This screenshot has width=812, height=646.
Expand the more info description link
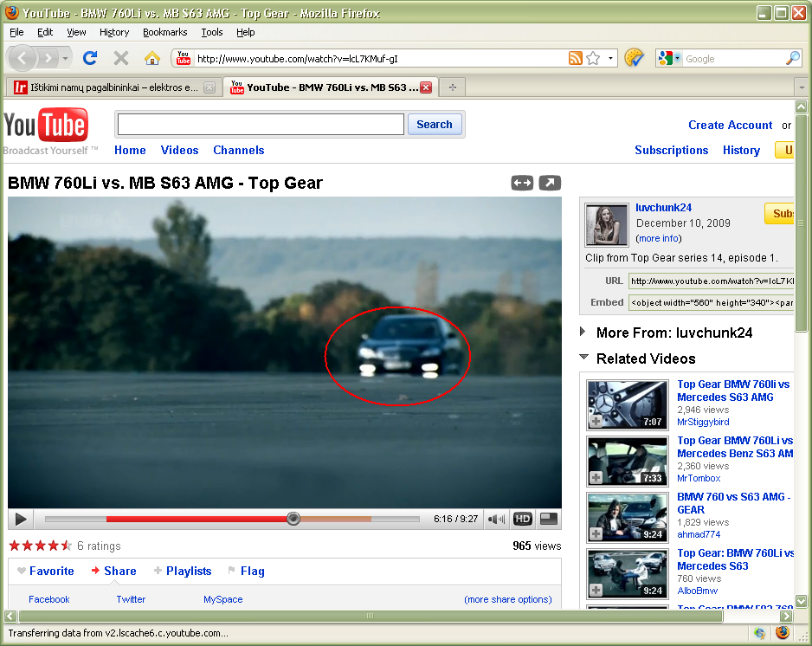coord(659,238)
